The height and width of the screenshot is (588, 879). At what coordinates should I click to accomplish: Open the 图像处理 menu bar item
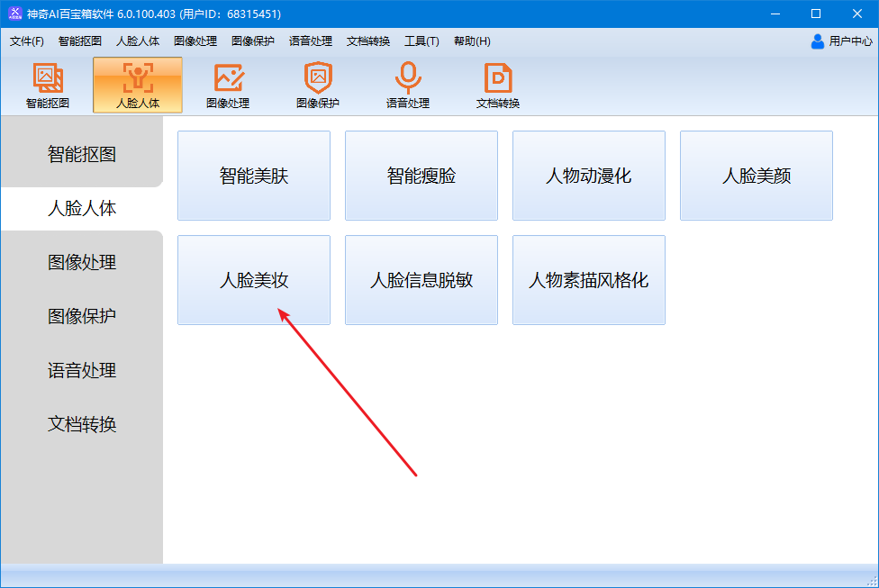point(195,41)
